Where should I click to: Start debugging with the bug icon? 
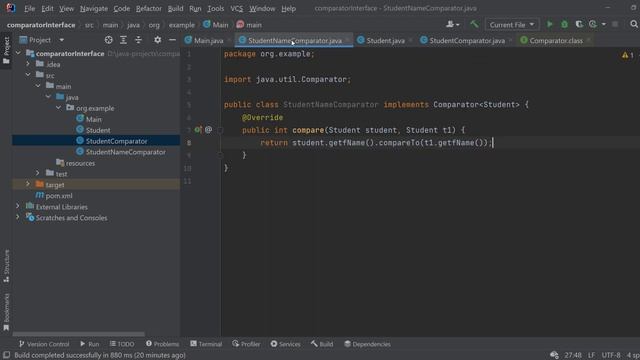[564, 24]
